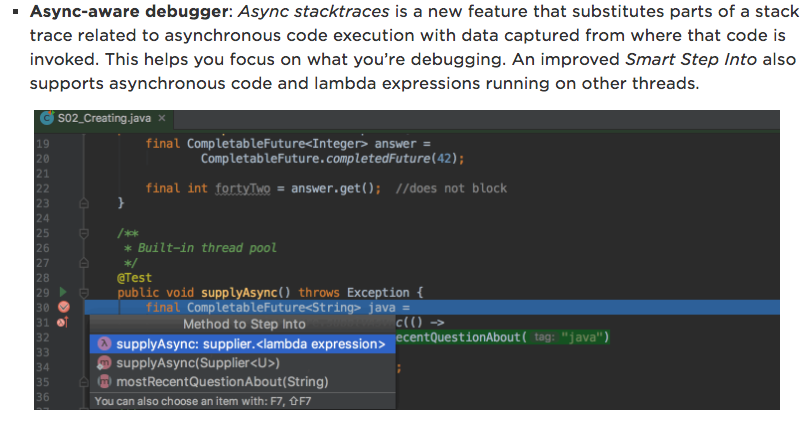
Task: Click line number 22 in the gutter
Action: click(42, 188)
